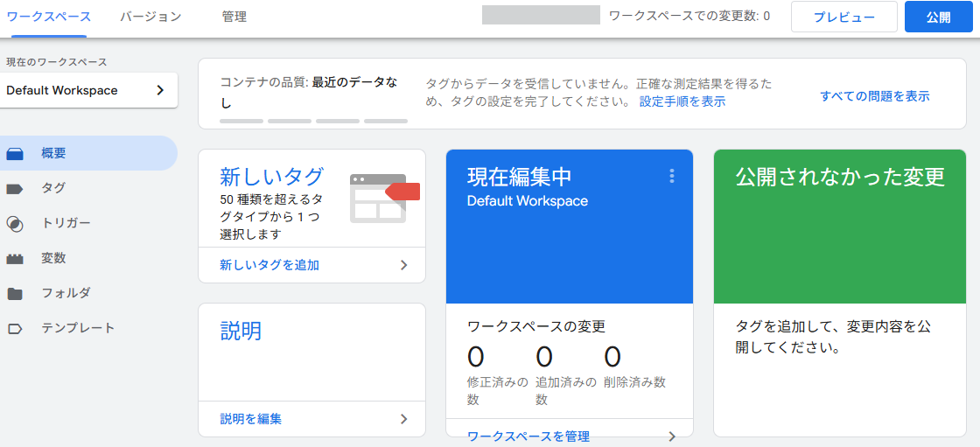Select the ワークスペース tab
Viewport: 980px width, 447px height.
tap(49, 17)
